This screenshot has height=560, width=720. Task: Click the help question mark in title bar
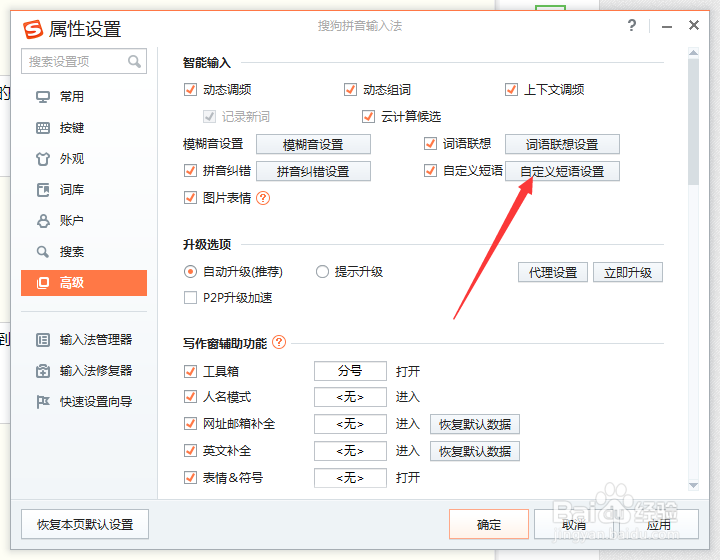pyautogui.click(x=632, y=25)
